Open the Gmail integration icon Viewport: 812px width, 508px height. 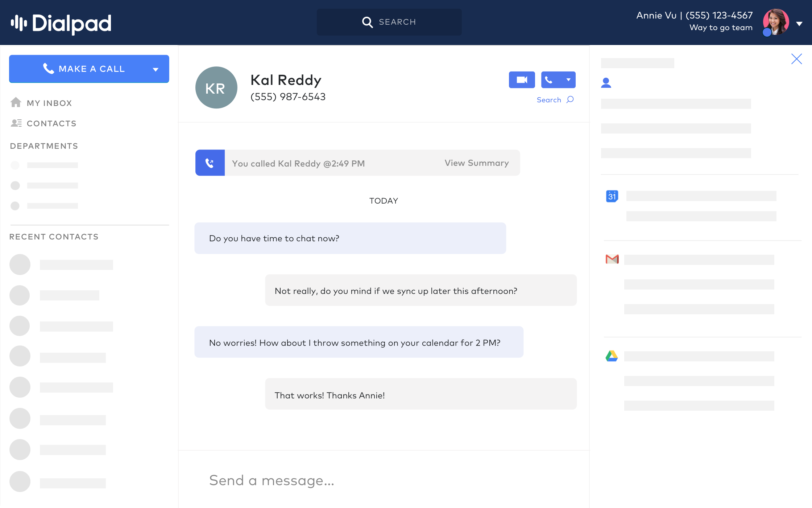click(x=612, y=259)
